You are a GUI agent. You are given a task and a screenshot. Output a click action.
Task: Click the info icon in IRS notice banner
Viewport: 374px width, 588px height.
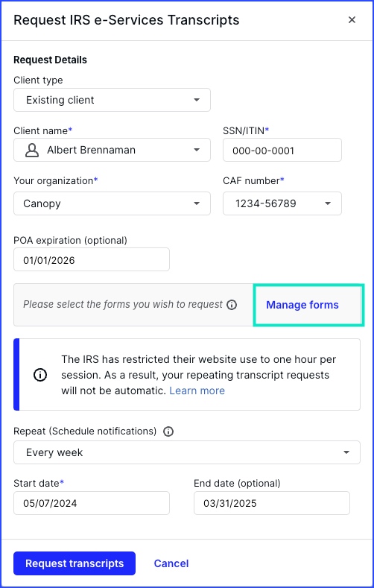[x=40, y=375]
